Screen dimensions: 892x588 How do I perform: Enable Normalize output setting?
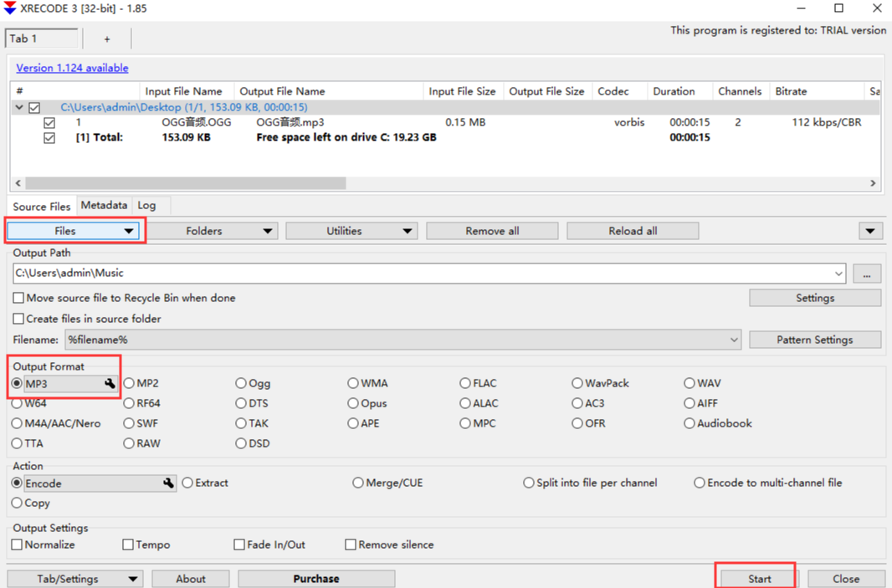pyautogui.click(x=17, y=545)
